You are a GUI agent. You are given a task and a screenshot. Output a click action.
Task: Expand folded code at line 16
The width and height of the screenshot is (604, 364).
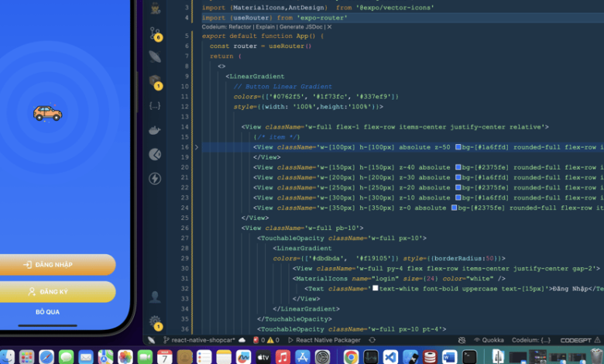click(x=197, y=147)
